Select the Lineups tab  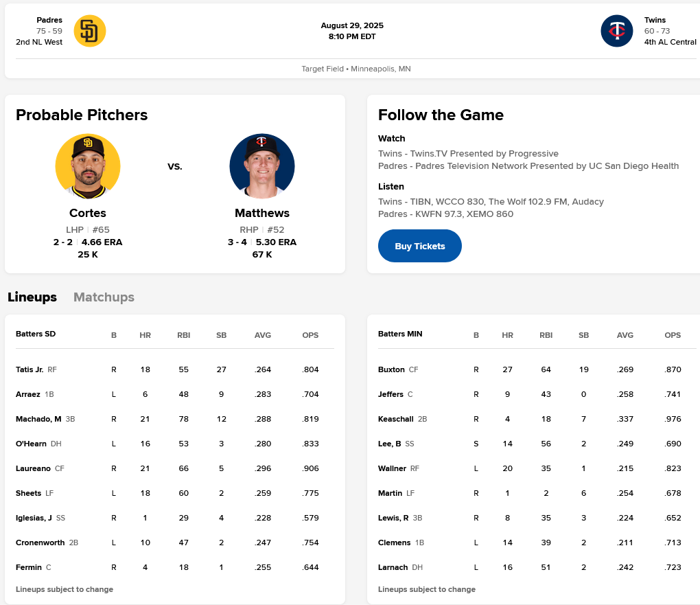pyautogui.click(x=32, y=297)
